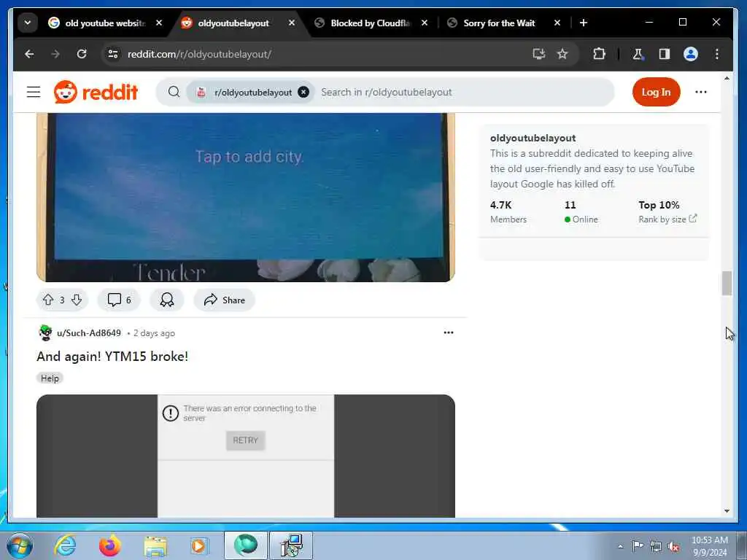The height and width of the screenshot is (560, 747).
Task: Open the clock showing 10:53 AM
Action: coord(710,546)
